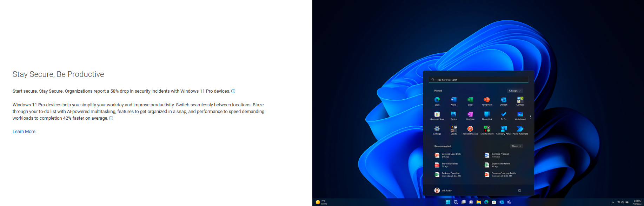Expand More recommended files
644x206 pixels.
(x=516, y=146)
